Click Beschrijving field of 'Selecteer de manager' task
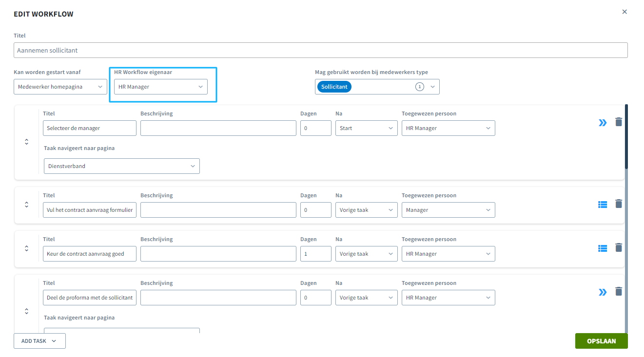 point(218,128)
